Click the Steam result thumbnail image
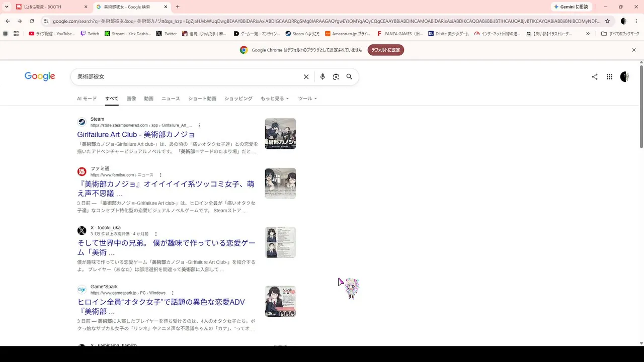 coord(280,134)
